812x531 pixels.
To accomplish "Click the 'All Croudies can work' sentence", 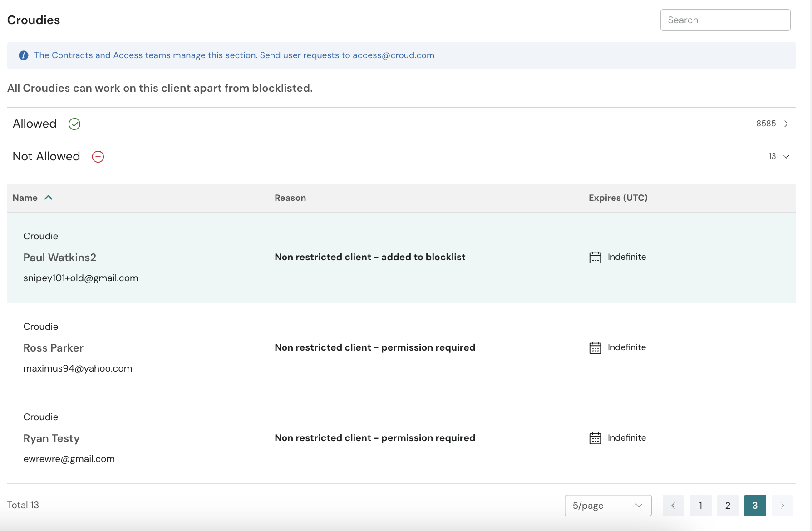I will (x=160, y=88).
